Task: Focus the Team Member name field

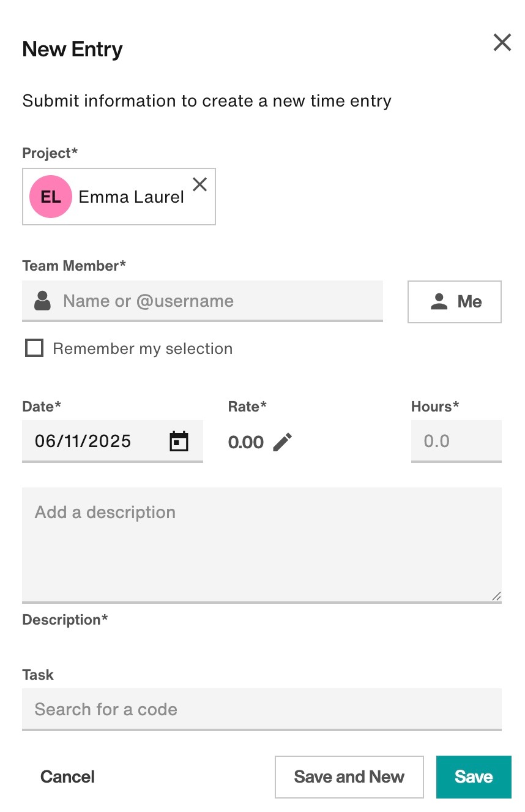Action: pos(203,301)
